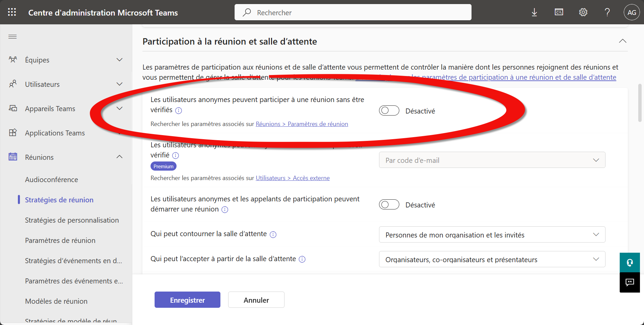Click the downloads icon in header
The height and width of the screenshot is (325, 644).
tap(534, 12)
